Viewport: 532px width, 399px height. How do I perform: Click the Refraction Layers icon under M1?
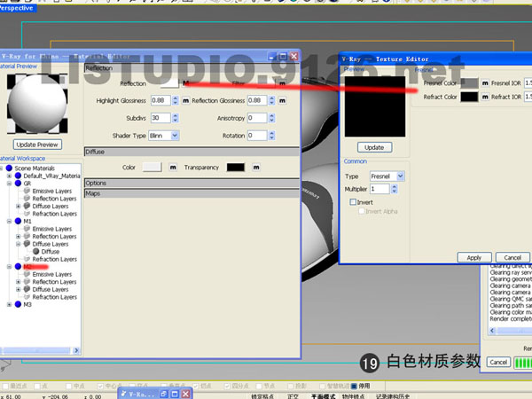coord(27,259)
